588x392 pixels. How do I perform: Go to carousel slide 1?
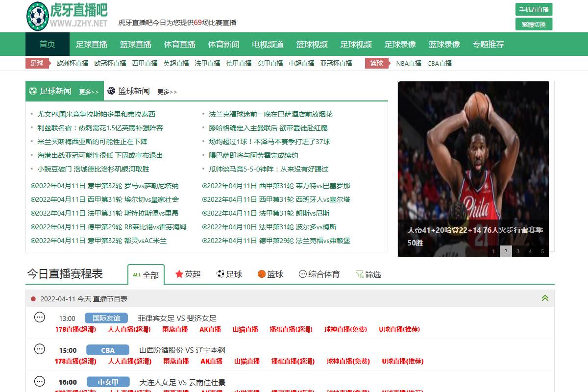click(x=493, y=251)
